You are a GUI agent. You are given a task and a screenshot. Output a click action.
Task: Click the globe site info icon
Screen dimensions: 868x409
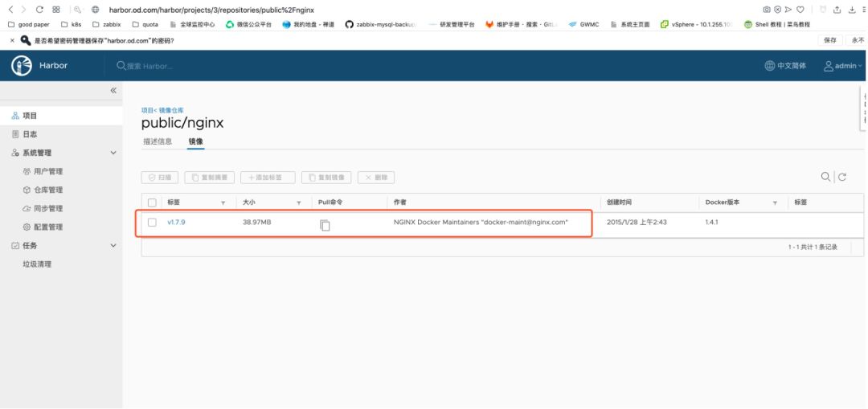(95, 10)
